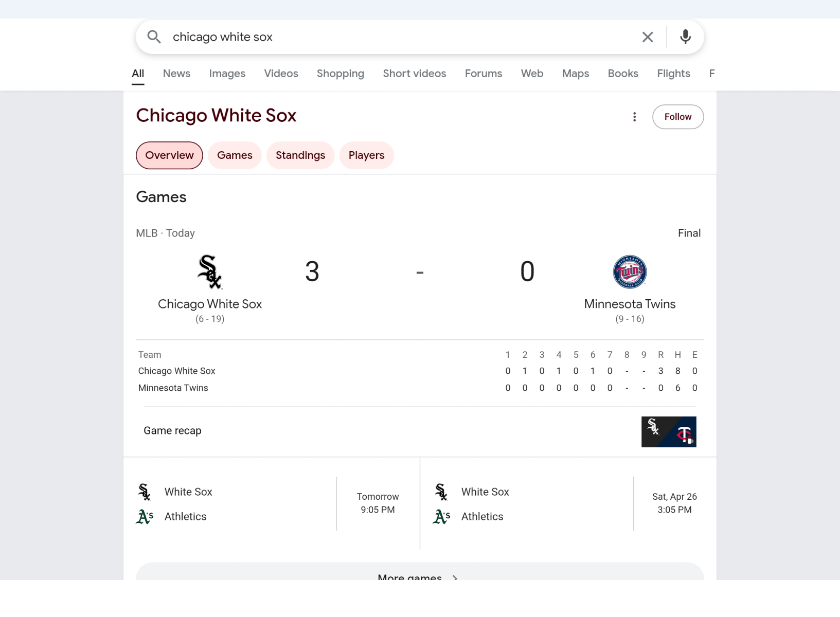
Task: Click the magnifying glass search icon
Action: coord(154,37)
